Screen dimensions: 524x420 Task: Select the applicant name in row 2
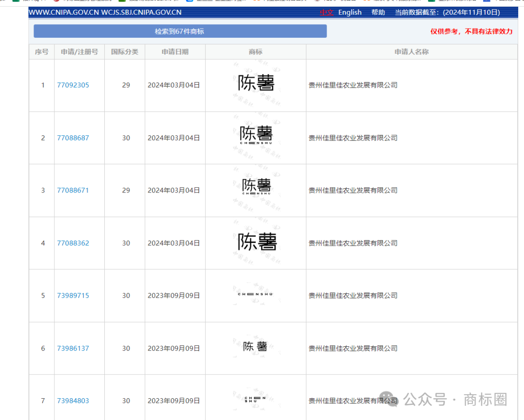(353, 138)
